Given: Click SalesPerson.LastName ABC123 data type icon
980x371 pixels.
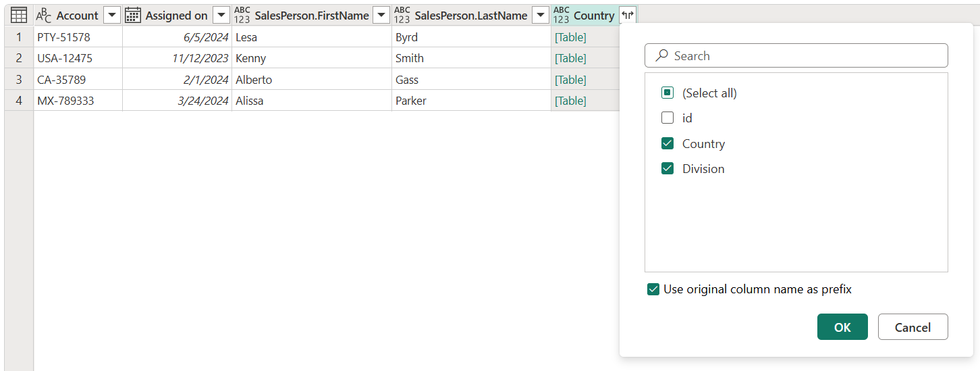Looking at the screenshot, I should point(402,15).
